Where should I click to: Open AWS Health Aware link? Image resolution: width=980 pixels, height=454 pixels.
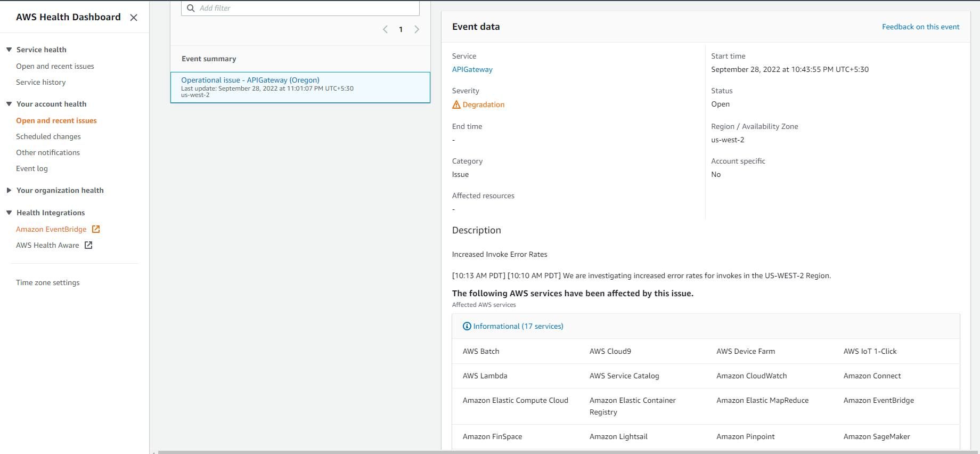(x=47, y=245)
